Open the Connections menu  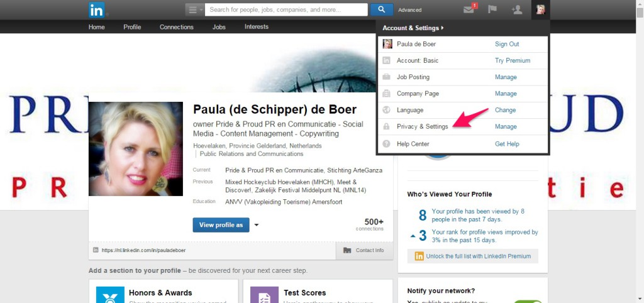177,26
